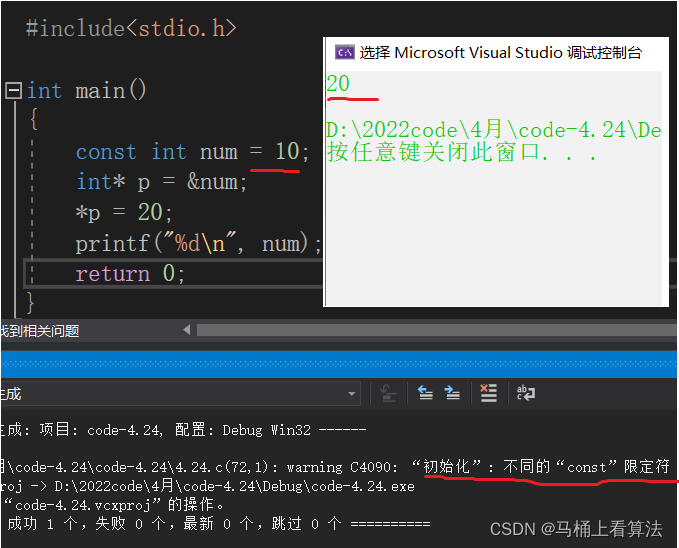Screen dimensions: 679x548
Task: Select the Microsoft Visual Studio 调试控制台 title bar
Action: click(x=500, y=53)
